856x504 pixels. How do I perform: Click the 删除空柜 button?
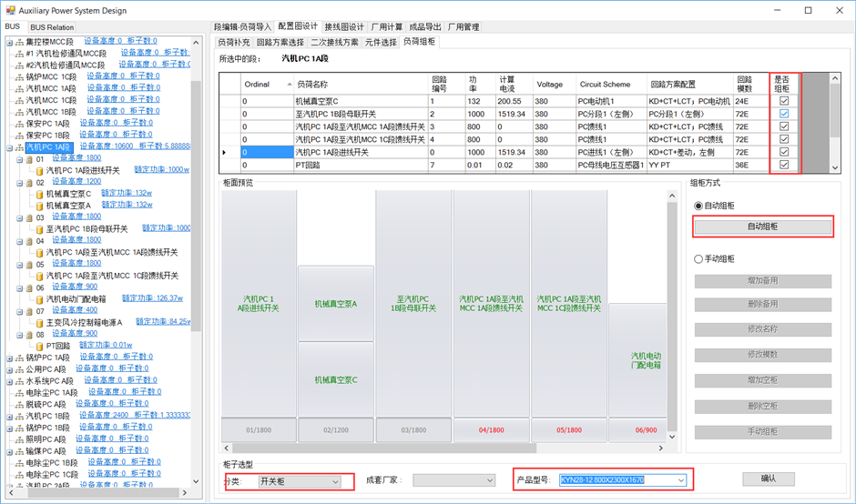[762, 407]
